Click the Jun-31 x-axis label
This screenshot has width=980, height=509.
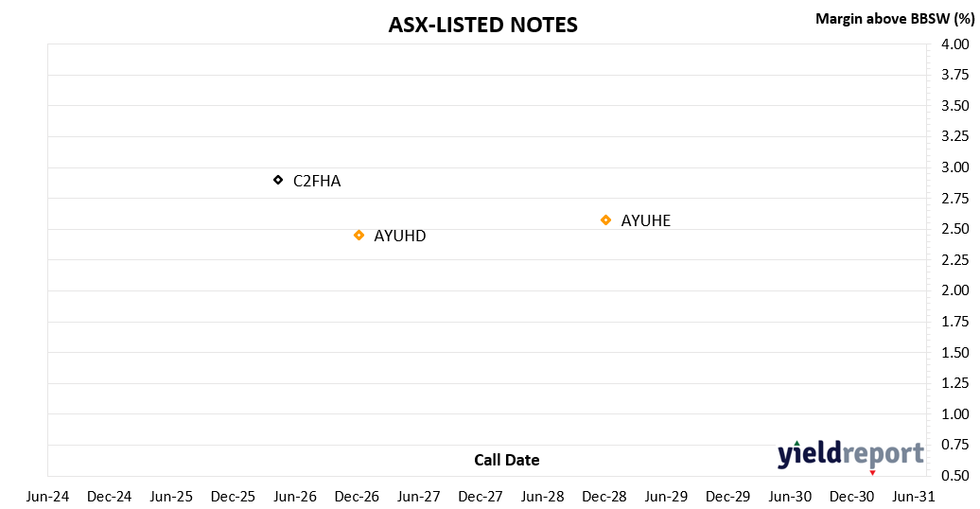click(914, 497)
